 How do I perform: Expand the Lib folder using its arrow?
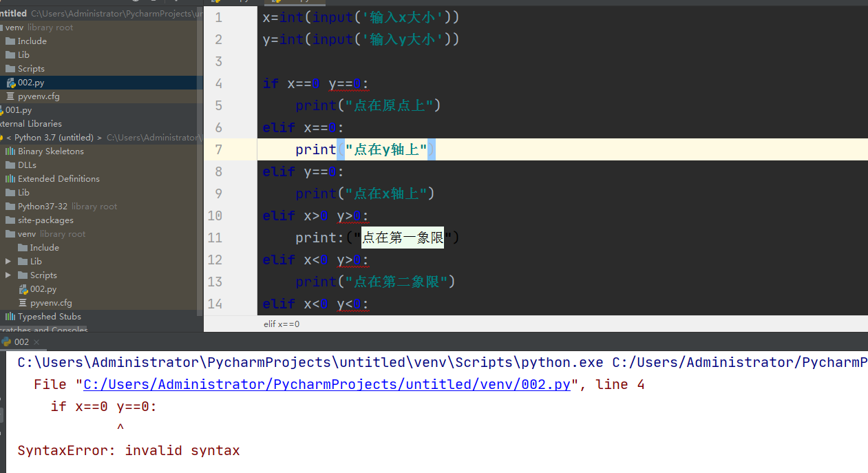8,262
